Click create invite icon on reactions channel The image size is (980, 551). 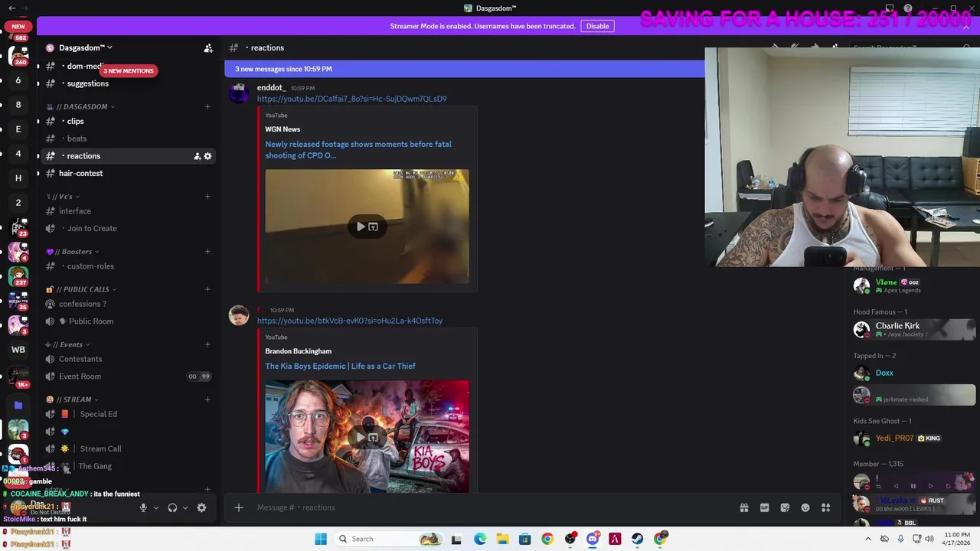coord(197,156)
